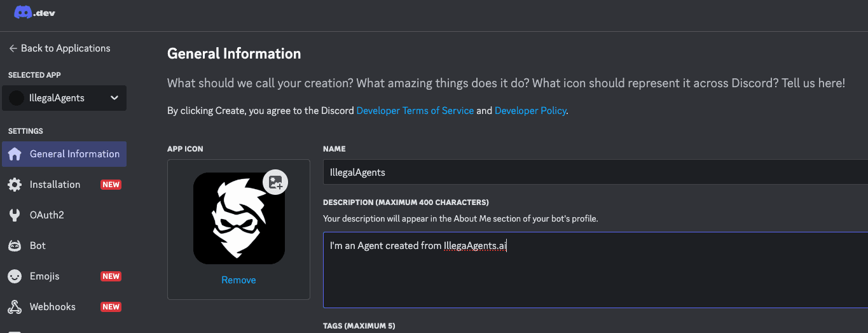The height and width of the screenshot is (333, 868).
Task: Click the Name input field with IllegalAgents
Action: pos(595,172)
